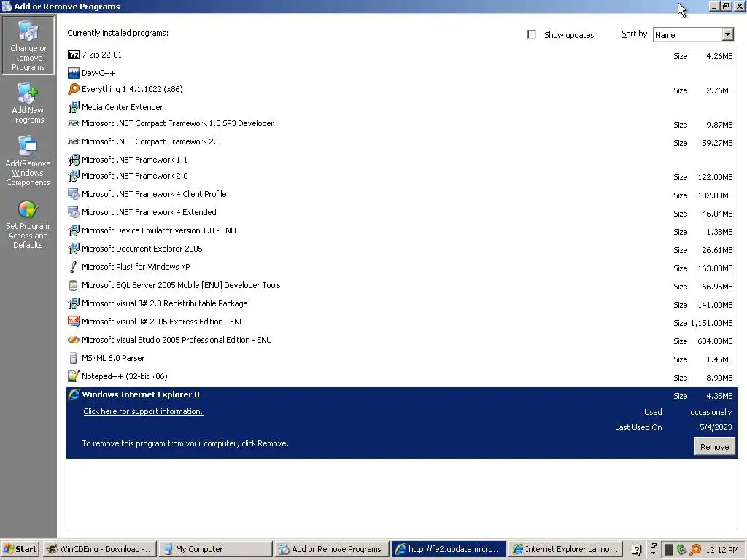Click the Everything 1.4.1.1022 search icon
This screenshot has height=560, width=747.
(74, 89)
